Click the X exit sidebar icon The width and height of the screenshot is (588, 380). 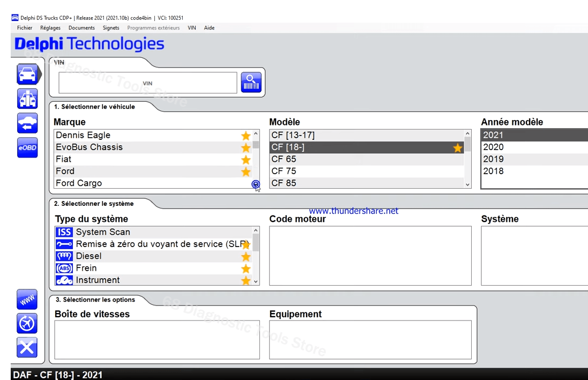click(27, 347)
